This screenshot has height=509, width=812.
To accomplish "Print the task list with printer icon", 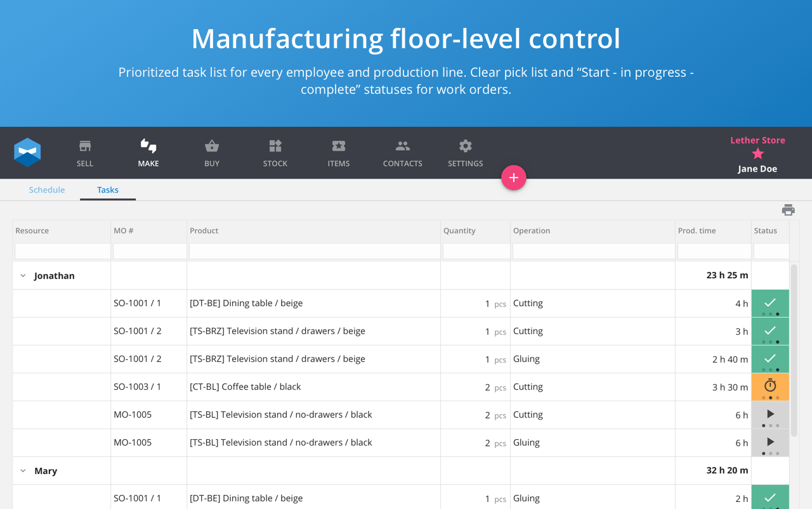I will pos(789,210).
